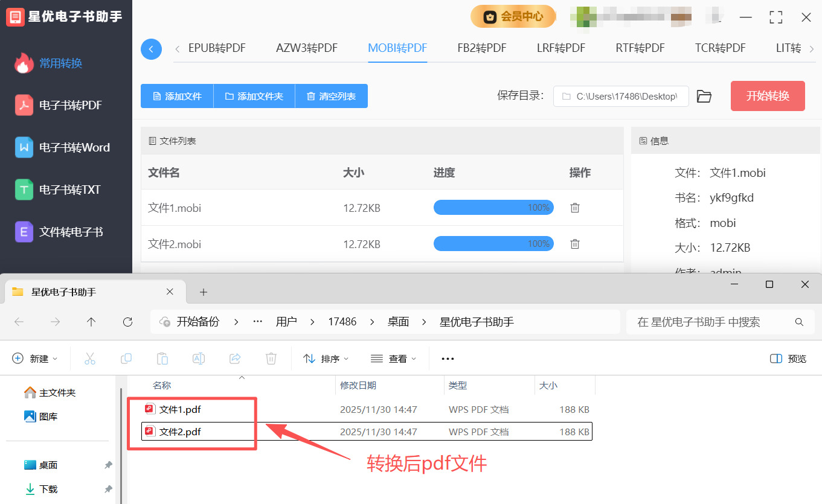Go up one folder in Explorer
Viewport: 822px width, 504px height.
[91, 322]
